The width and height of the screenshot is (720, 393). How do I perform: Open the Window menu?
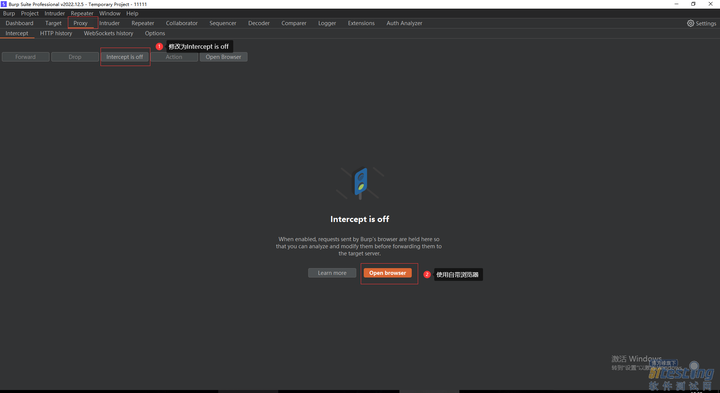tap(110, 13)
